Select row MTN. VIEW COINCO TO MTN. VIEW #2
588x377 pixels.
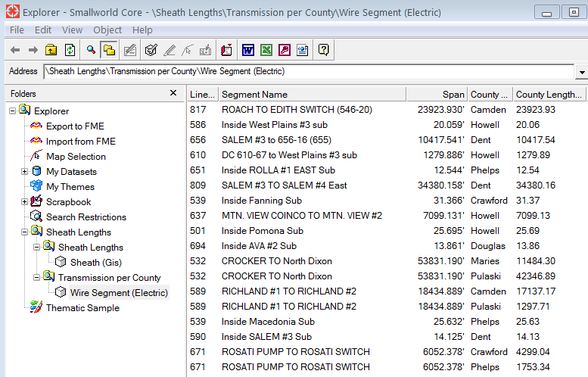coord(387,216)
